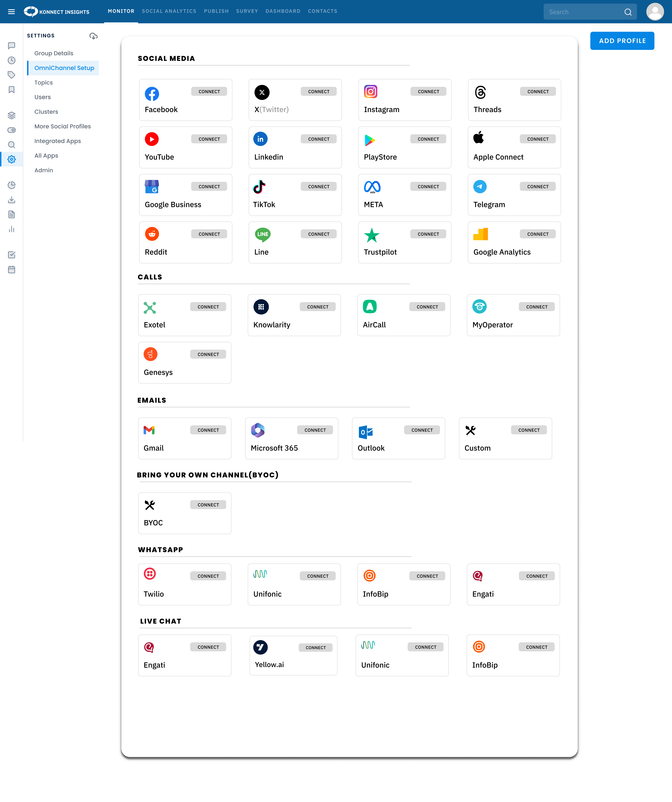Click the Reddit logo icon
Viewport: 672px width, 802px height.
[x=152, y=234]
